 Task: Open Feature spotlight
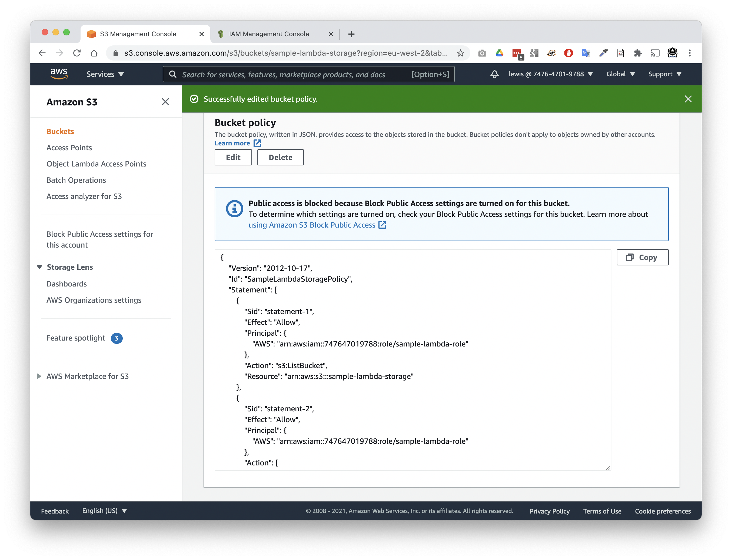point(76,338)
